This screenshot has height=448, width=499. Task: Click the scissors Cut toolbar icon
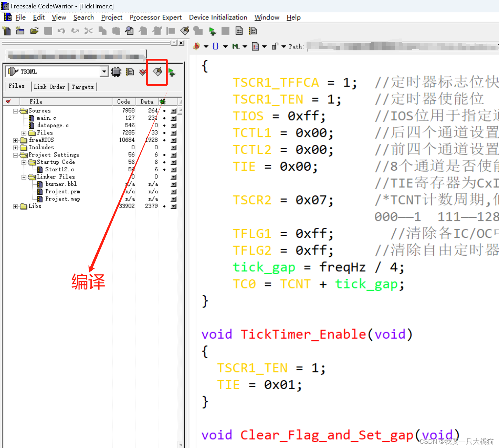[88, 31]
